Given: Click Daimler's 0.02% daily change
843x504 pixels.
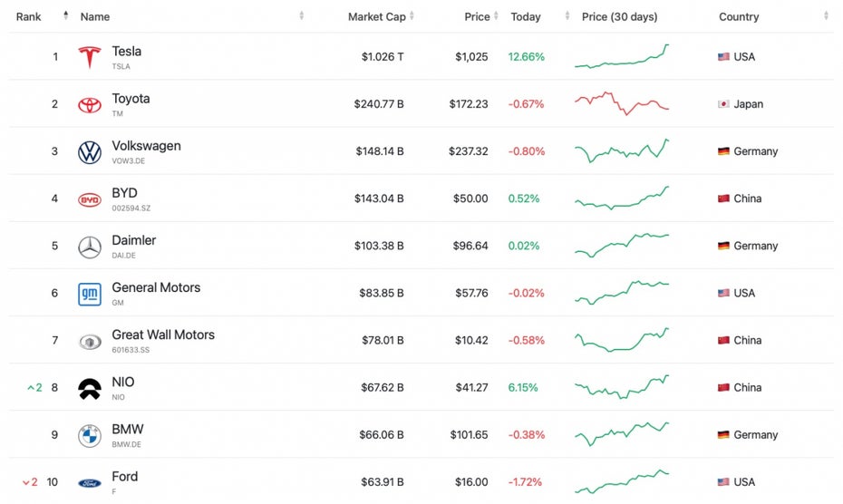Looking at the screenshot, I should 524,246.
